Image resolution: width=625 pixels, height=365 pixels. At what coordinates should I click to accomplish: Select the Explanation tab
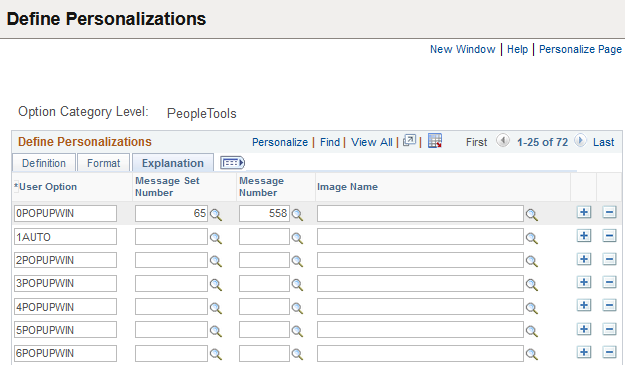[173, 163]
